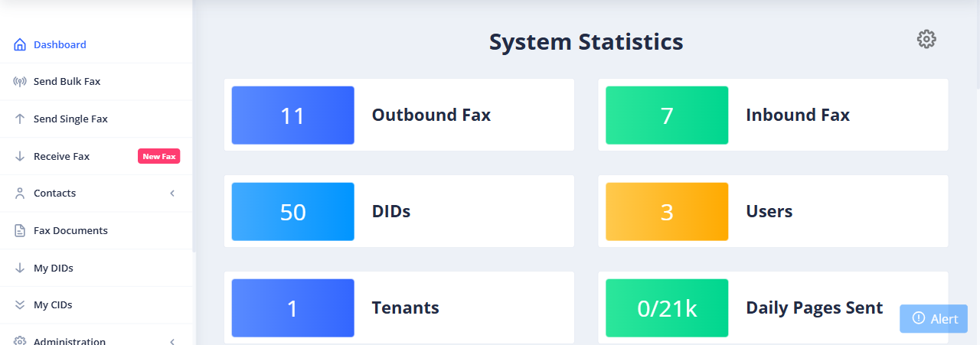The height and width of the screenshot is (345, 980).
Task: Click the Tenants card label
Action: (x=406, y=308)
